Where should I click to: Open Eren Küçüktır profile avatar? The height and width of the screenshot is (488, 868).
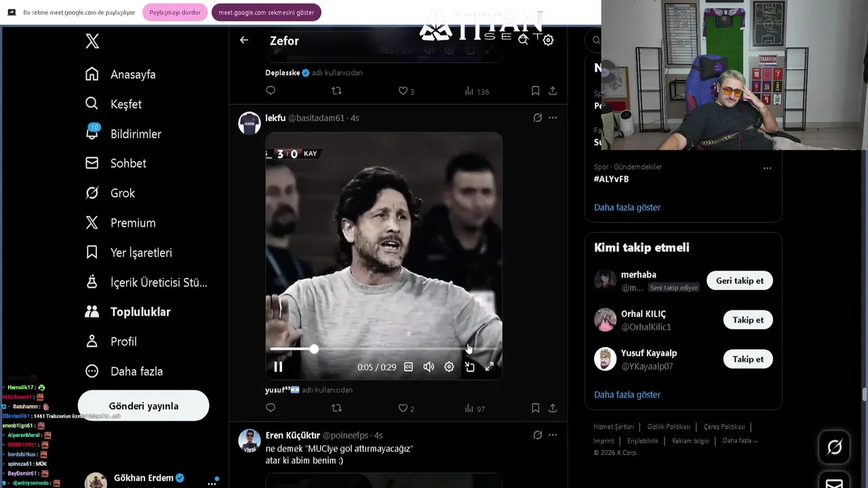[x=250, y=441]
